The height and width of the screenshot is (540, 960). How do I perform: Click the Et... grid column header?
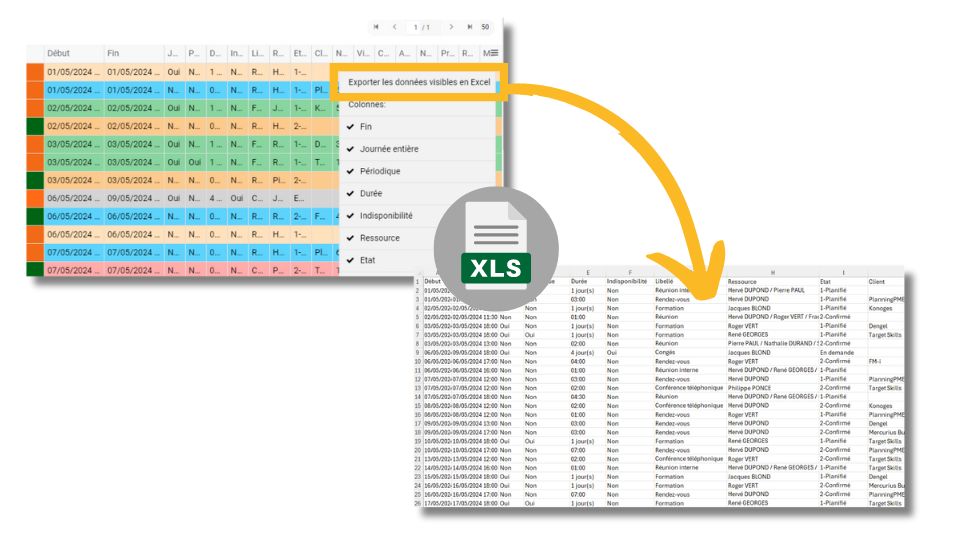point(299,53)
